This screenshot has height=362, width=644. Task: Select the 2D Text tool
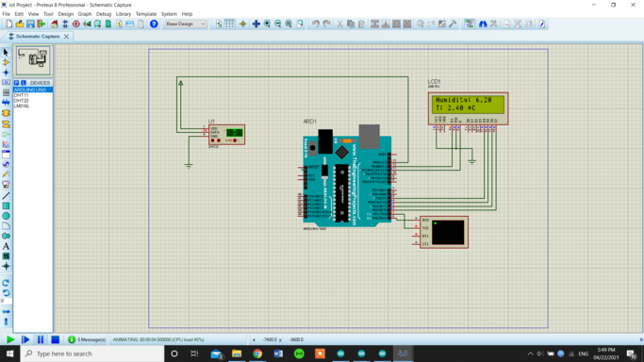point(6,246)
